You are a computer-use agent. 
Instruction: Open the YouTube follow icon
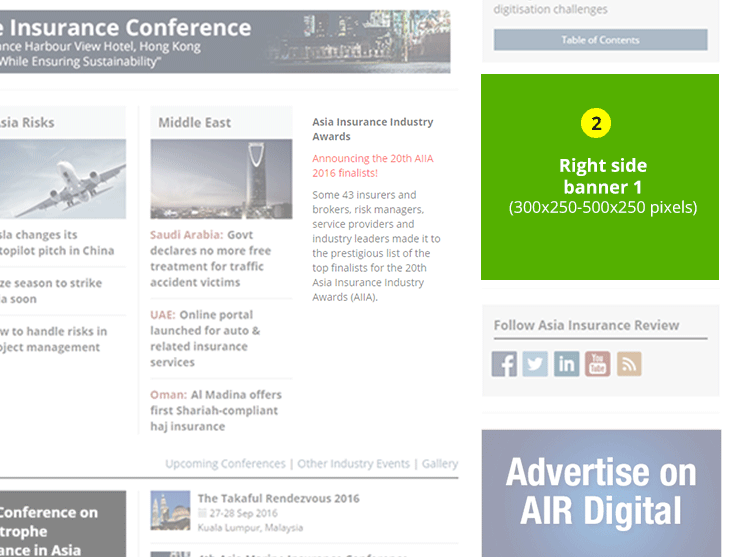point(597,363)
